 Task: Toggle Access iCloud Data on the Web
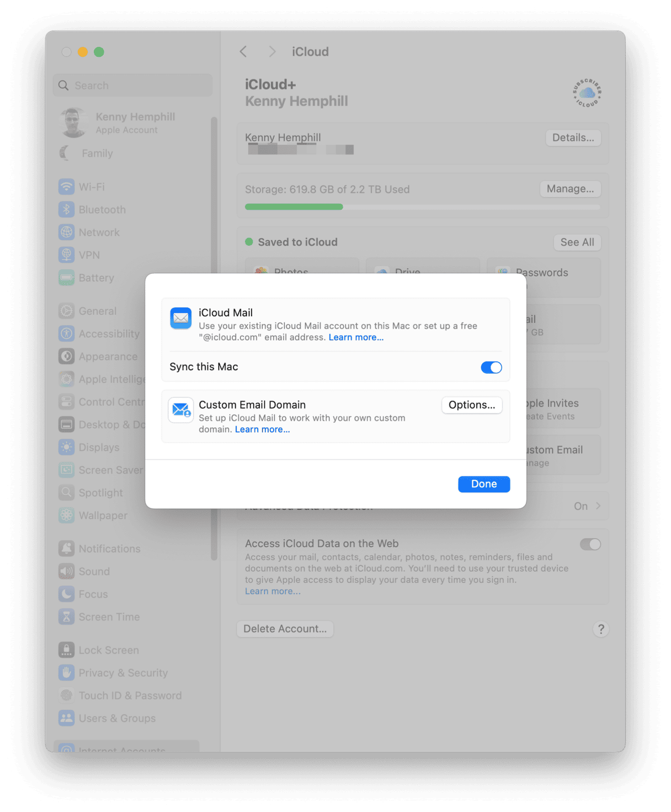[x=590, y=544]
